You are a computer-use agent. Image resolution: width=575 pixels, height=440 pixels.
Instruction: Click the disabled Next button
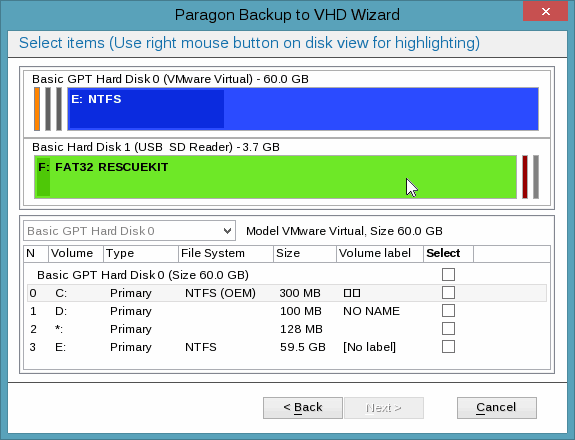384,408
